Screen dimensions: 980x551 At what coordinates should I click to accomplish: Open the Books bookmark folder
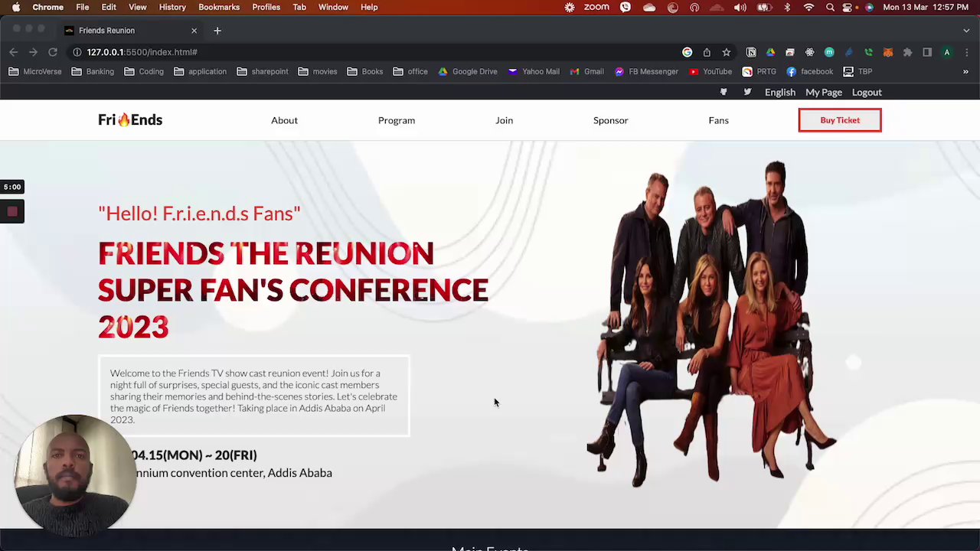365,71
